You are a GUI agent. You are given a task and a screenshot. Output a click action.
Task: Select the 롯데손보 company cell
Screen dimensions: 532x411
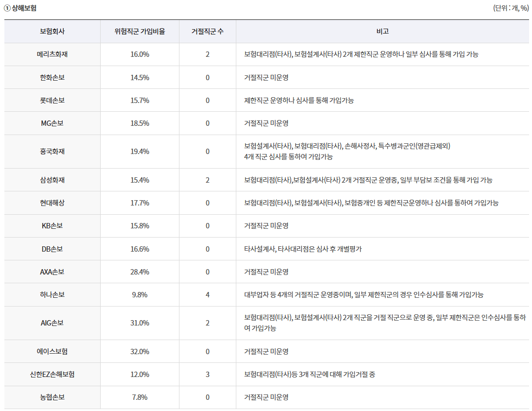pos(52,100)
